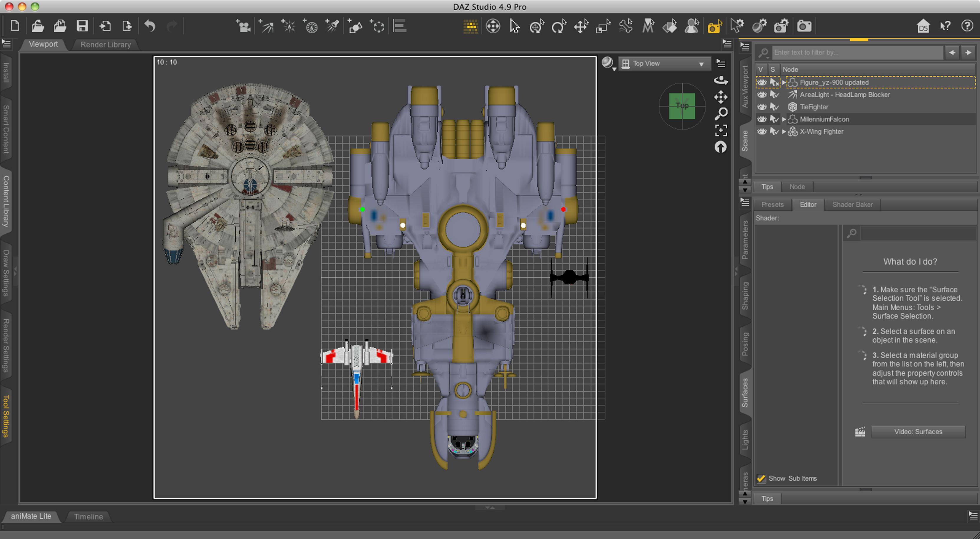The height and width of the screenshot is (539, 980).
Task: Click the green Top view cube
Action: coord(682,106)
